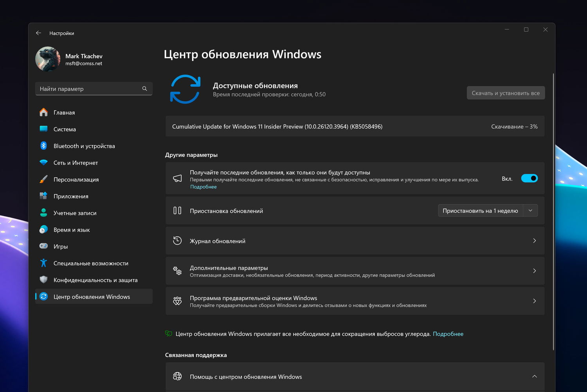This screenshot has width=587, height=392.
Task: Open the pause duration dropdown arrow
Action: pyautogui.click(x=530, y=210)
